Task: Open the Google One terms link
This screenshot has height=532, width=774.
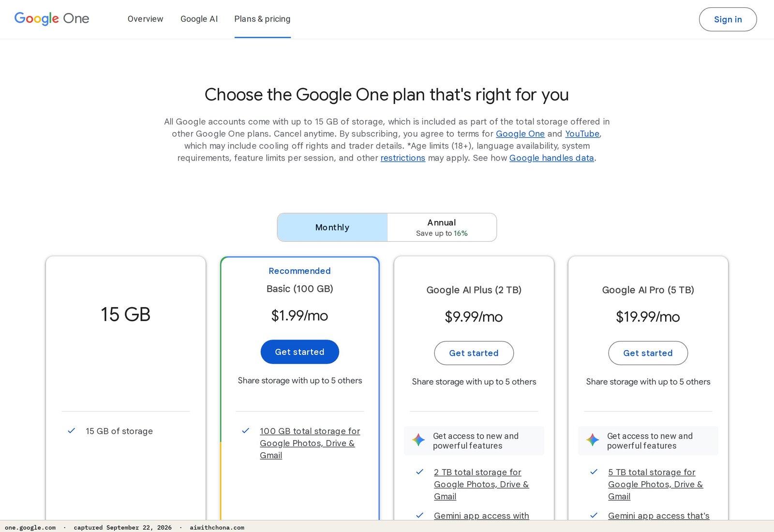Action: point(521,133)
